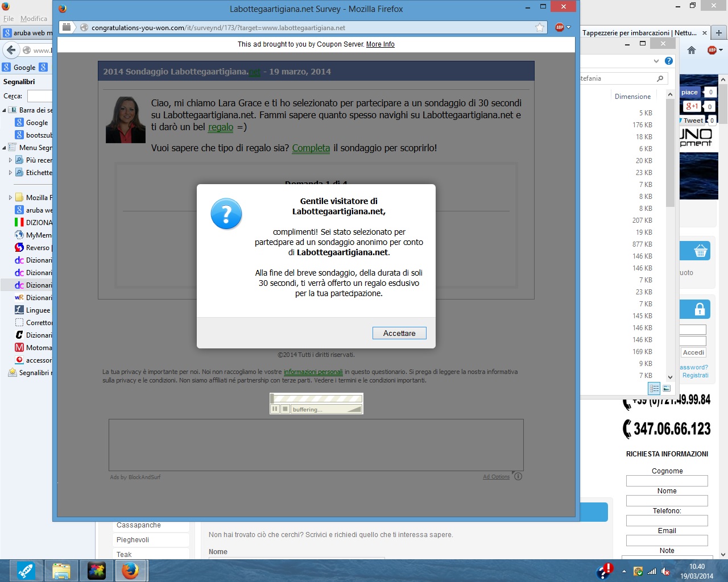Image resolution: width=728 pixels, height=582 pixels.
Task: Open File Explorer from the taskbar
Action: coord(61,571)
